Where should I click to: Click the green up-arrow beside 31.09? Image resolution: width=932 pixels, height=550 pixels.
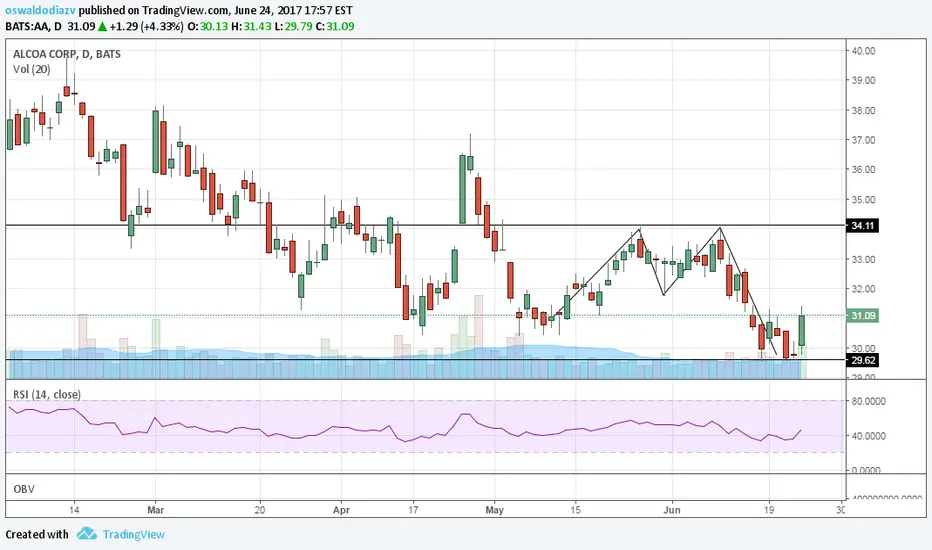(102, 26)
